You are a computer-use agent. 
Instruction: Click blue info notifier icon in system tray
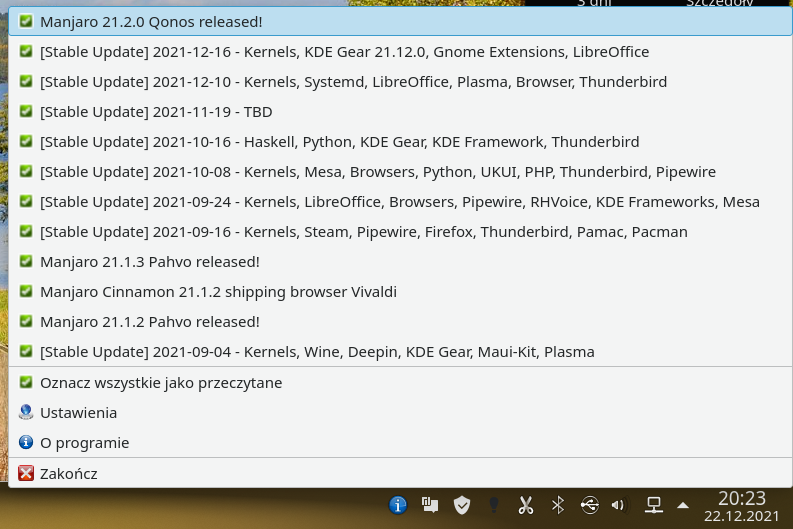[398, 505]
